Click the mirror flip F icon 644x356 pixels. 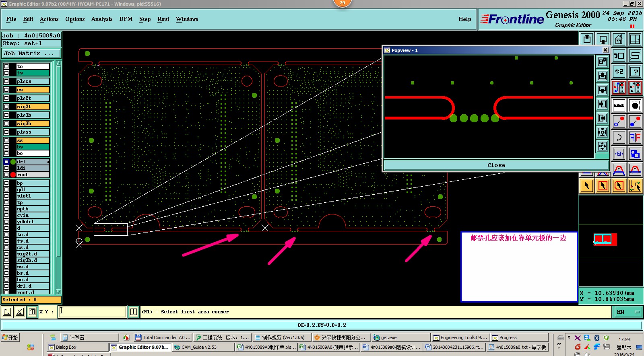click(x=635, y=138)
